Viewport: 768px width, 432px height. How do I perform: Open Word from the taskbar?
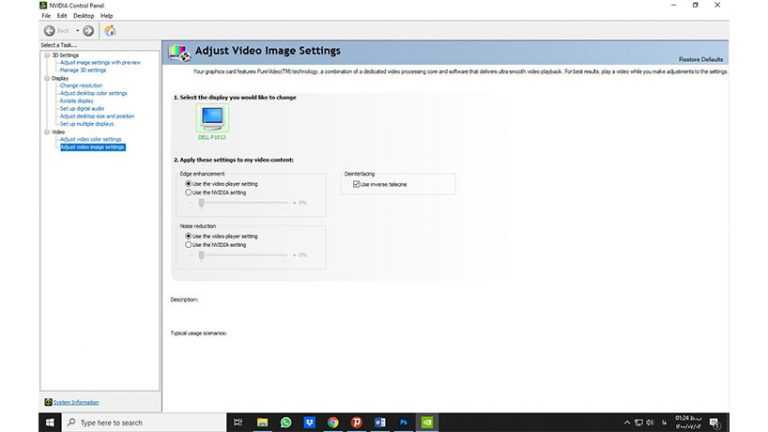[x=380, y=422]
